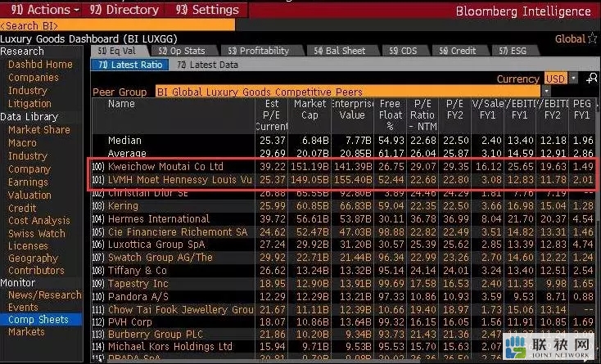Select the Latest Data sub-tab
The image size is (601, 364).
(207, 65)
